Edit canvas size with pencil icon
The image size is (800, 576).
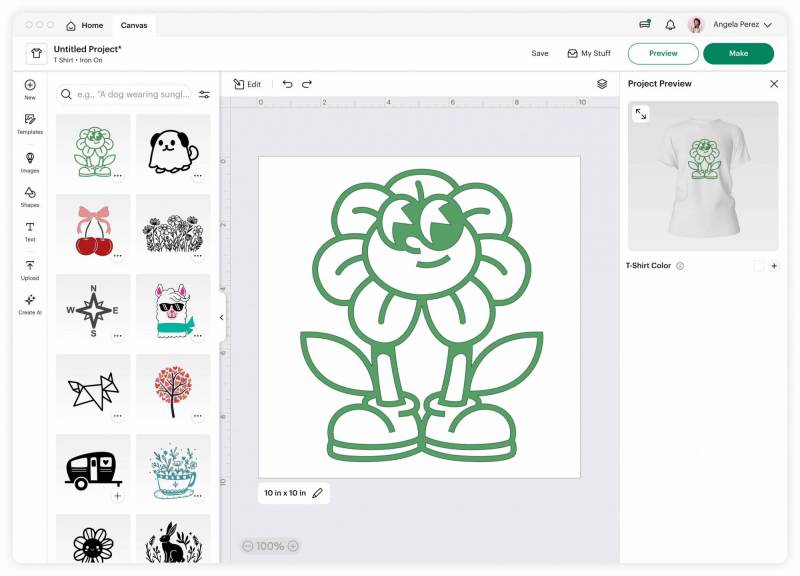click(x=317, y=493)
